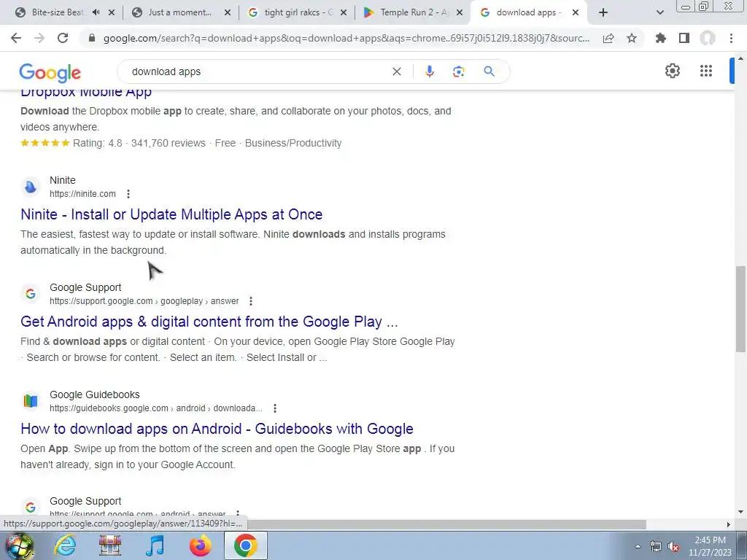Open the music player taskbar icon
Viewport: 747px width, 560px height.
point(155,545)
